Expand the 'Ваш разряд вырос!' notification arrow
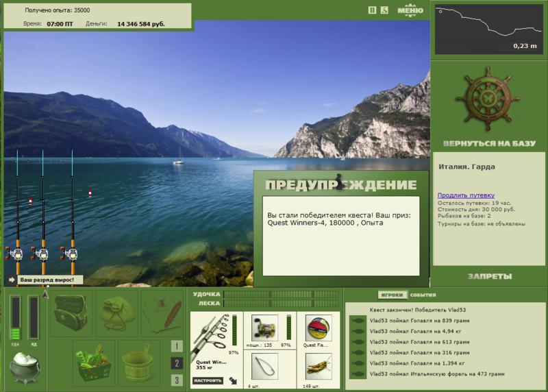The image size is (548, 392). point(12,280)
